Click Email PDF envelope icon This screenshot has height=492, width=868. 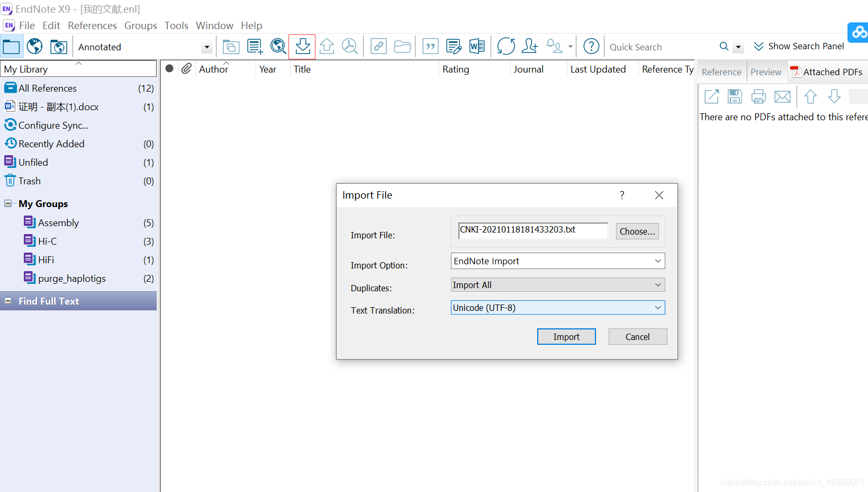pyautogui.click(x=782, y=96)
